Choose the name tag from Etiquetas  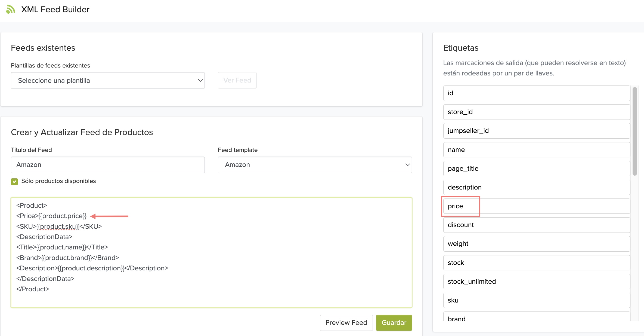point(536,150)
